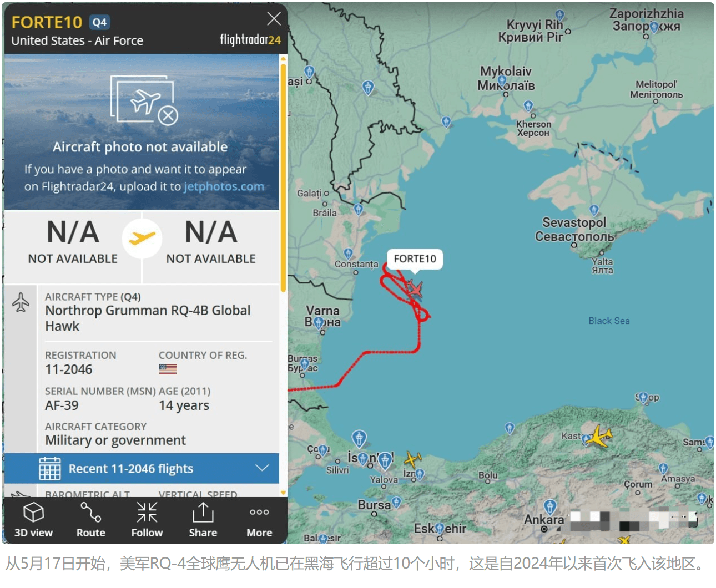Click the airport pin near Sevastopol

tap(594, 211)
